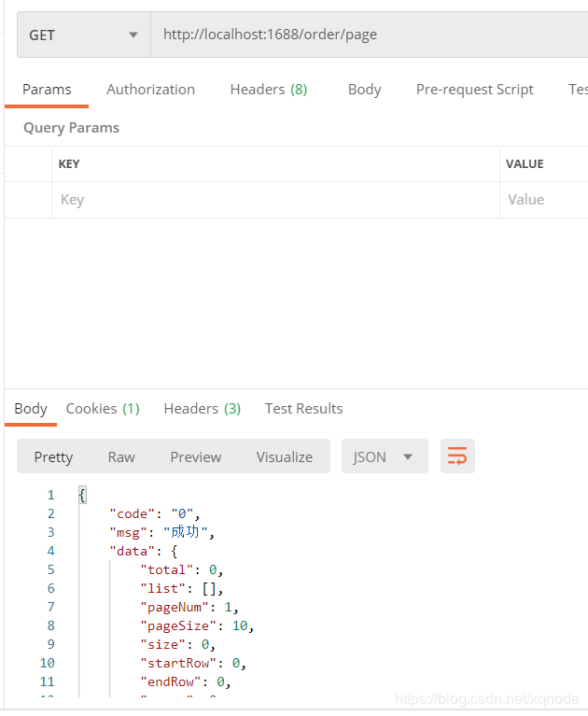View the Cookies (1) response tab
The width and height of the screenshot is (588, 716).
coord(103,409)
